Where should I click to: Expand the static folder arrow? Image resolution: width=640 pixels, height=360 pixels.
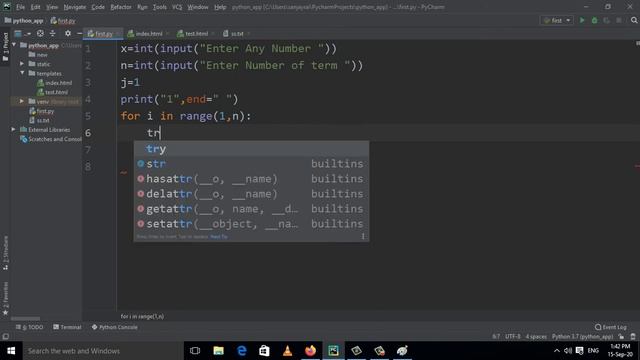(22, 64)
